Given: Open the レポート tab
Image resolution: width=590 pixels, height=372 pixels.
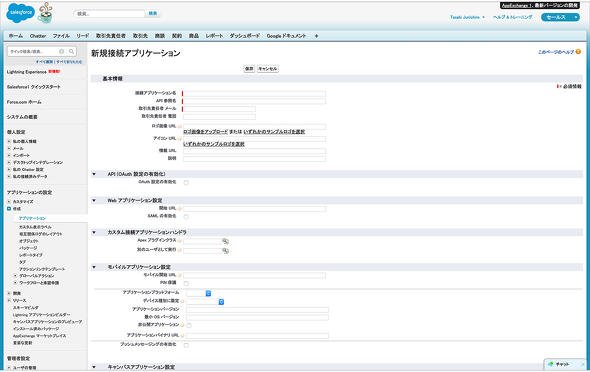Looking at the screenshot, I should pyautogui.click(x=214, y=36).
